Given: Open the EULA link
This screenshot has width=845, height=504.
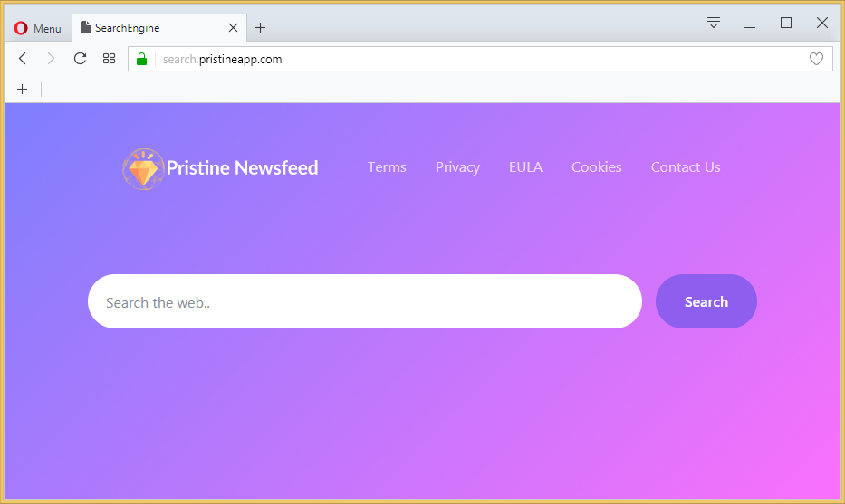Looking at the screenshot, I should tap(525, 167).
